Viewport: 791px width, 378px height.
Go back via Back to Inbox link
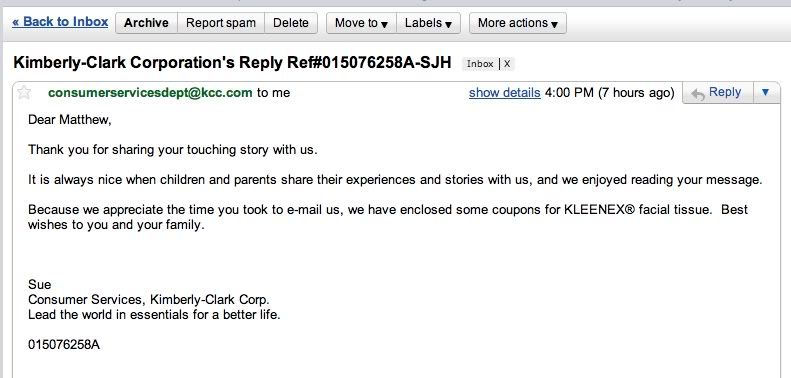60,22
